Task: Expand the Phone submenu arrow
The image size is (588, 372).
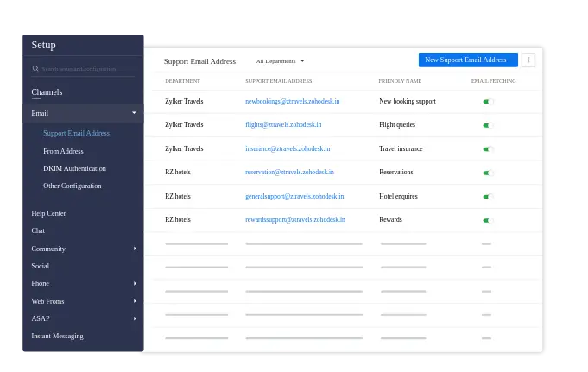Action: [135, 284]
